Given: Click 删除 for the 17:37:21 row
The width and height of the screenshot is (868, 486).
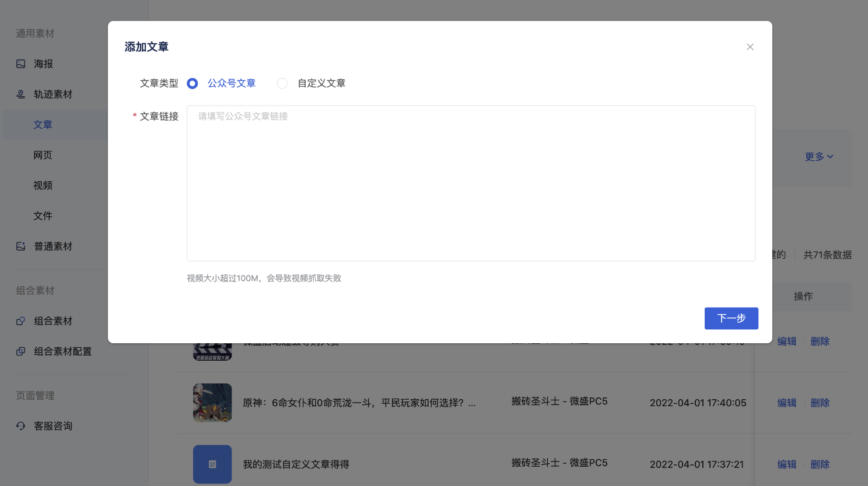Looking at the screenshot, I should point(820,464).
